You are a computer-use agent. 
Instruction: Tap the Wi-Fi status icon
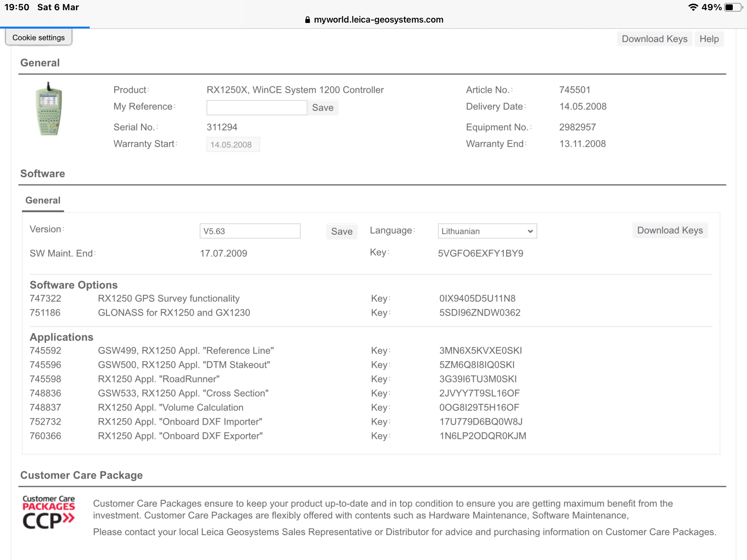coord(693,7)
